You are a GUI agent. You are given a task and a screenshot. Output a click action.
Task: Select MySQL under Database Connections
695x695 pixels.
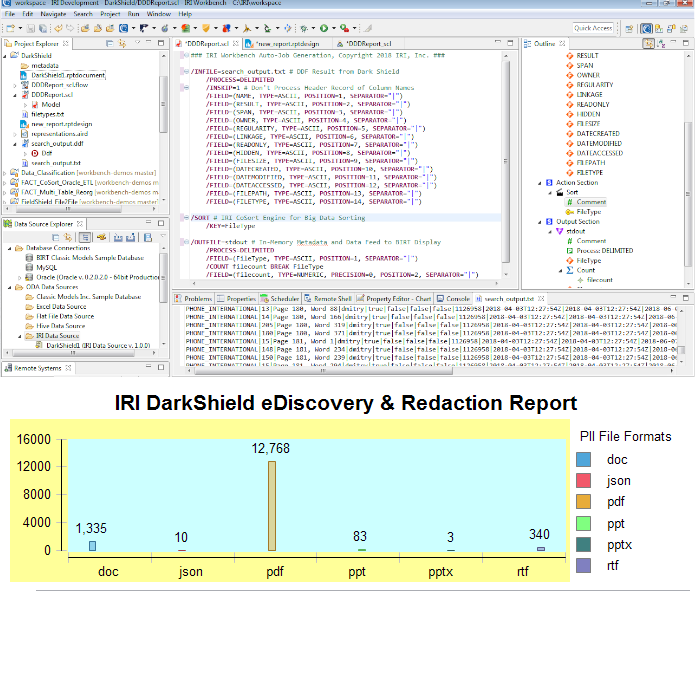[x=47, y=268]
